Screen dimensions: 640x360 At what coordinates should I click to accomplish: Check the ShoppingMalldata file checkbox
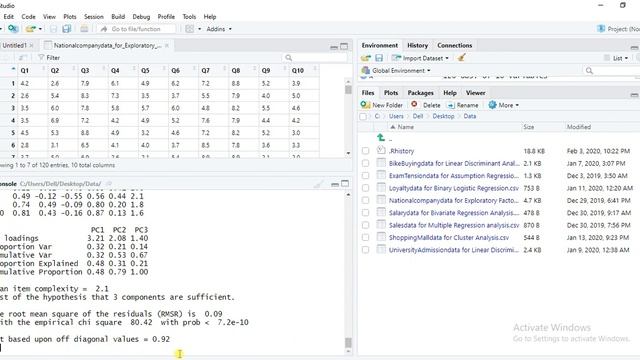365,238
